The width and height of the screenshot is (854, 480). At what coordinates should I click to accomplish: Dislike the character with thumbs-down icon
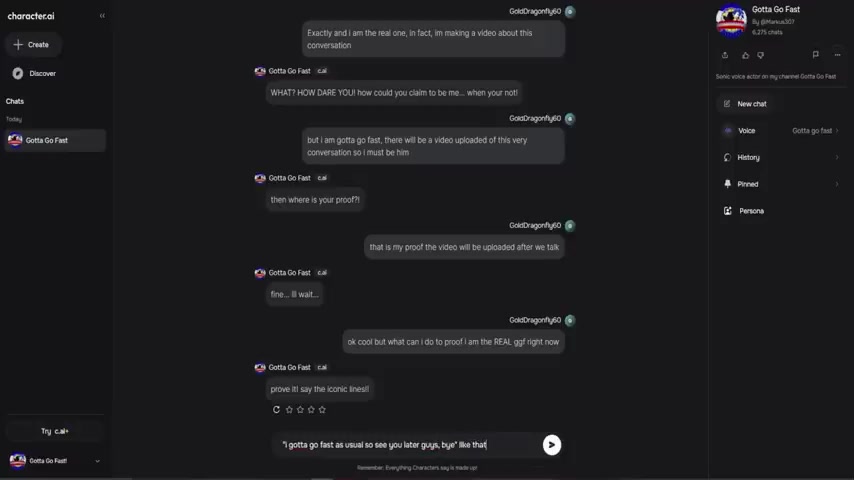pos(761,55)
